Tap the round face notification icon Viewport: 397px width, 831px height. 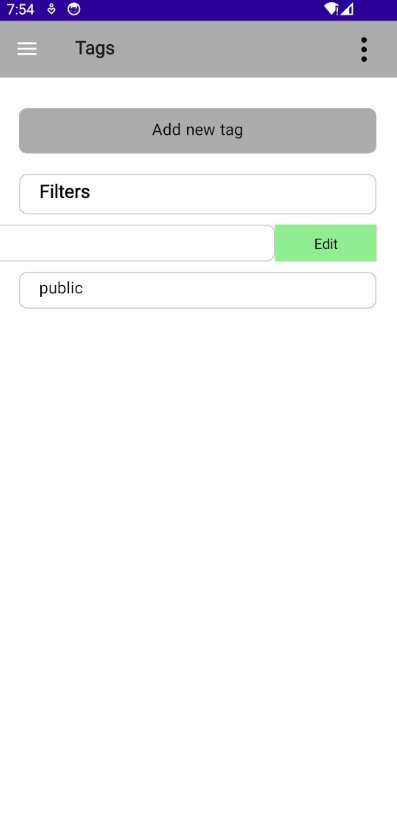(74, 9)
